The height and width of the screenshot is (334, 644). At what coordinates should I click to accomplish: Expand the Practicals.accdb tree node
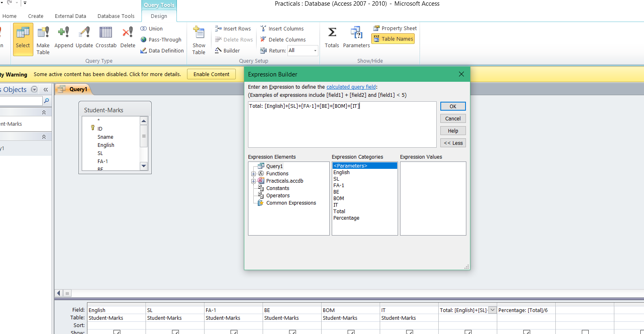(253, 181)
